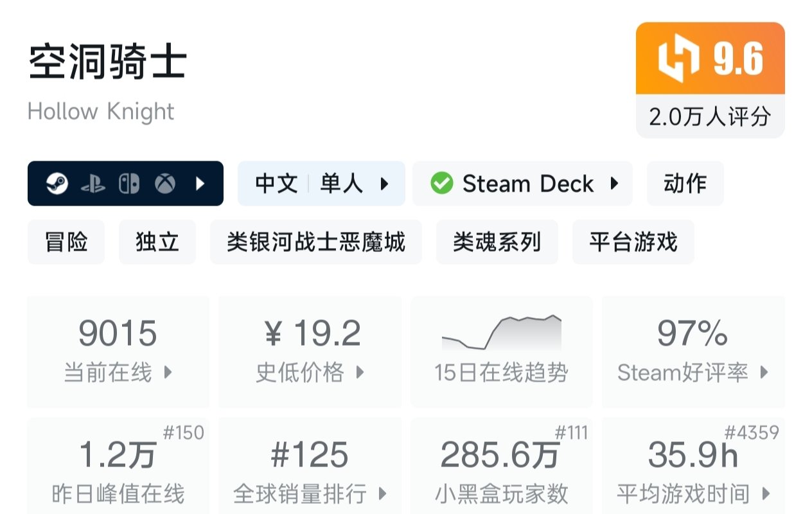812x514 pixels.
Task: Select the 类魂系列 tag
Action: [497, 242]
